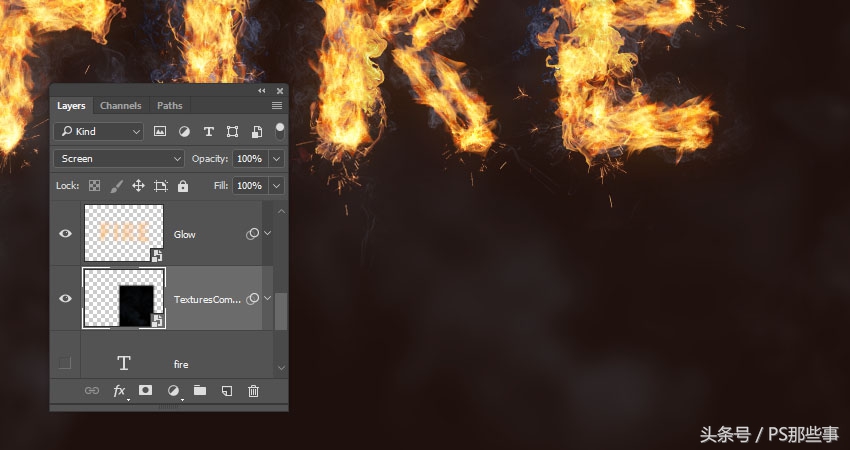Create a new layer group

pyautogui.click(x=200, y=390)
